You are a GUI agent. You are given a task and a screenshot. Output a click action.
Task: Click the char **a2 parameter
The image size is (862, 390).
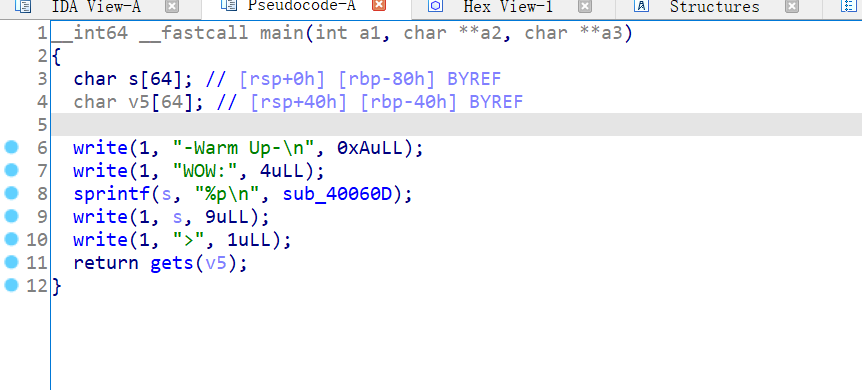click(452, 34)
